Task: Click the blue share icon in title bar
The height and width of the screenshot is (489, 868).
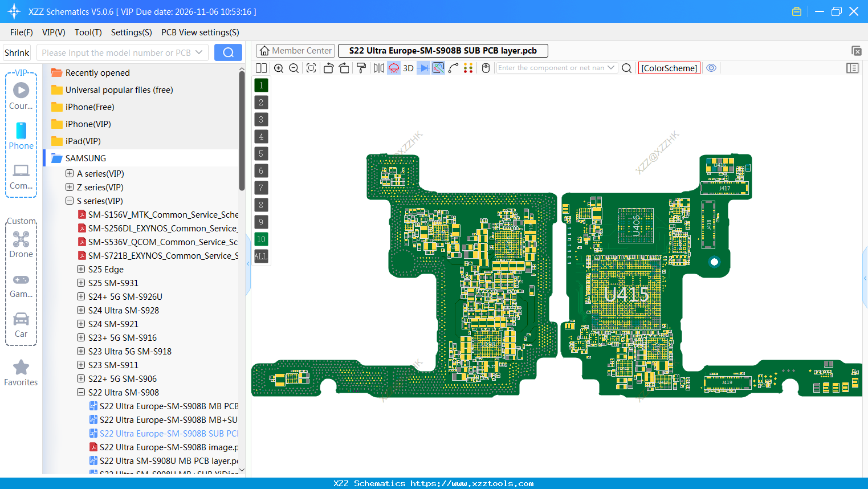Action: click(796, 11)
